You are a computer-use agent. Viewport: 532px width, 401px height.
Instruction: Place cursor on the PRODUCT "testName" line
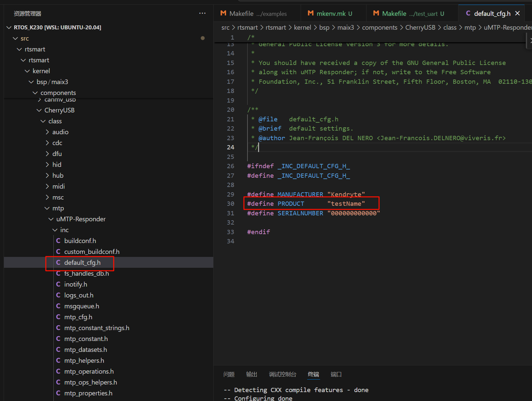point(306,204)
